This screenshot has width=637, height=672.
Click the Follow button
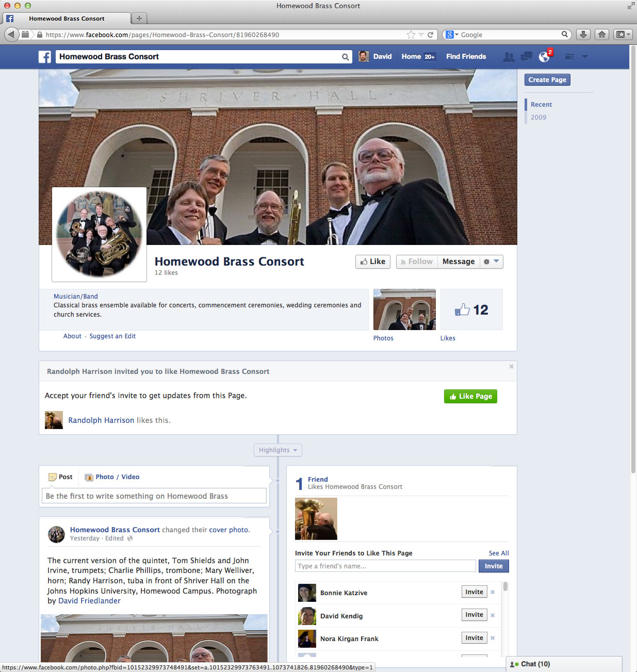pyautogui.click(x=417, y=261)
